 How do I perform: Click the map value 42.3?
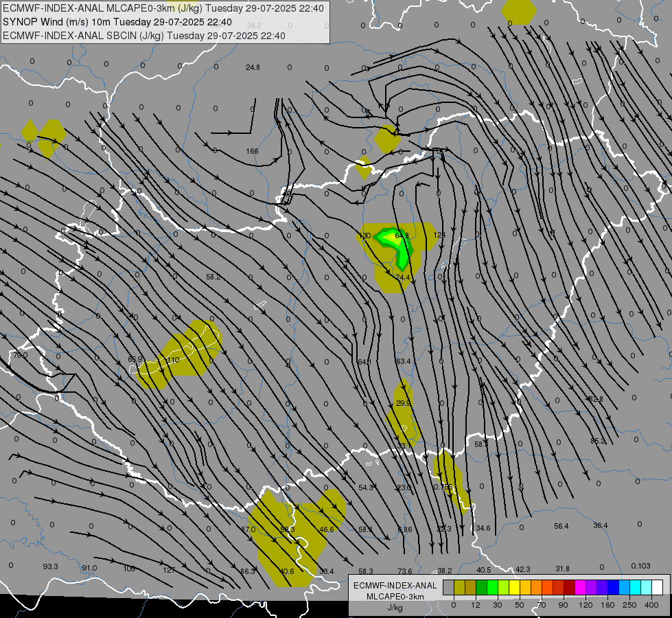coord(522,569)
